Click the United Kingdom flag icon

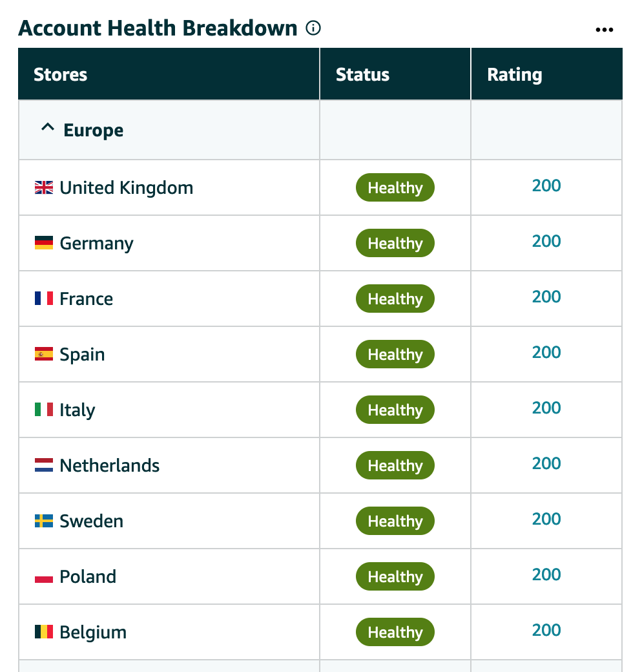point(44,188)
